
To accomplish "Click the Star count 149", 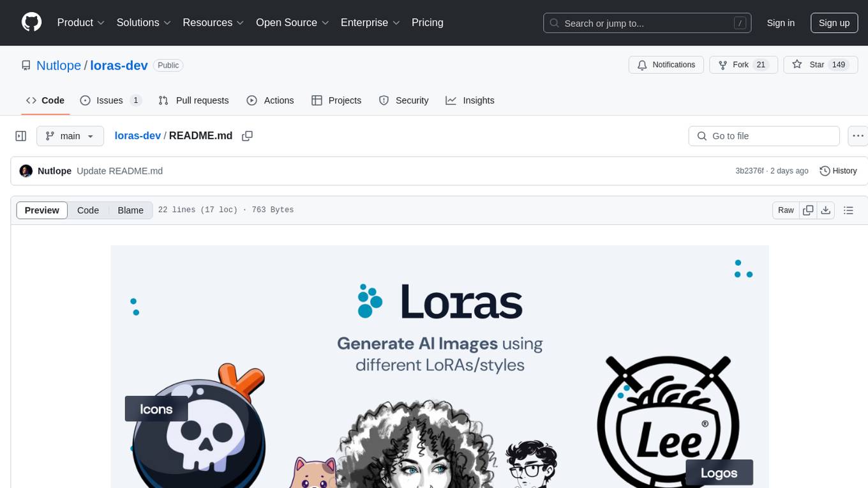I will click(839, 65).
